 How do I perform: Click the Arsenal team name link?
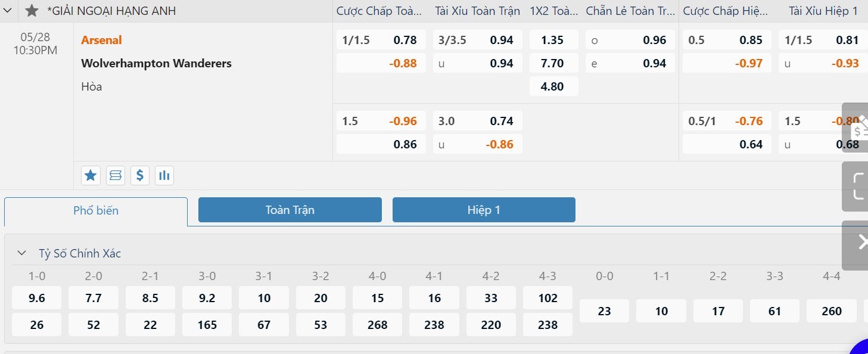[101, 40]
